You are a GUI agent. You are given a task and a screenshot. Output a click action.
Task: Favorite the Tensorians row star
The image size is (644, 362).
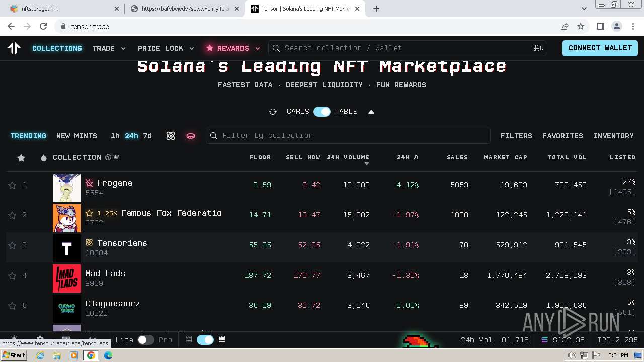(12, 245)
